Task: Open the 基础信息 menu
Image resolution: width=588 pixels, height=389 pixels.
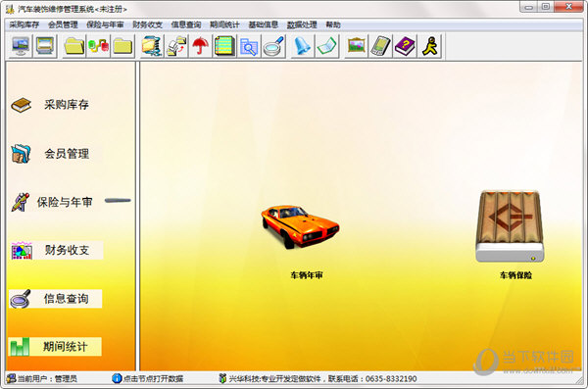Action: [263, 24]
